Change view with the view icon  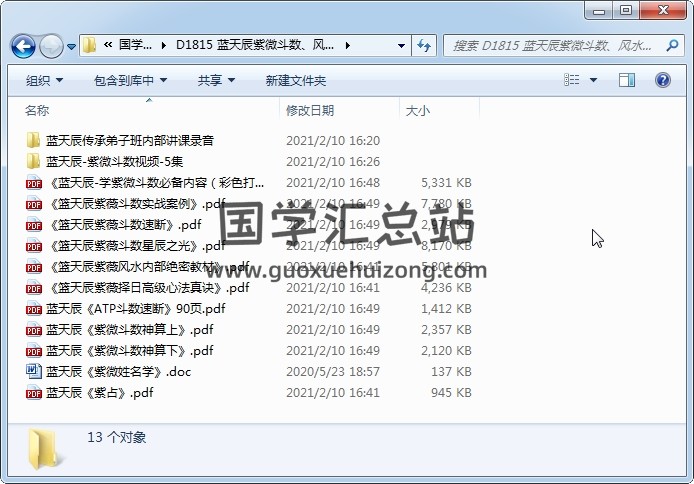coord(571,80)
